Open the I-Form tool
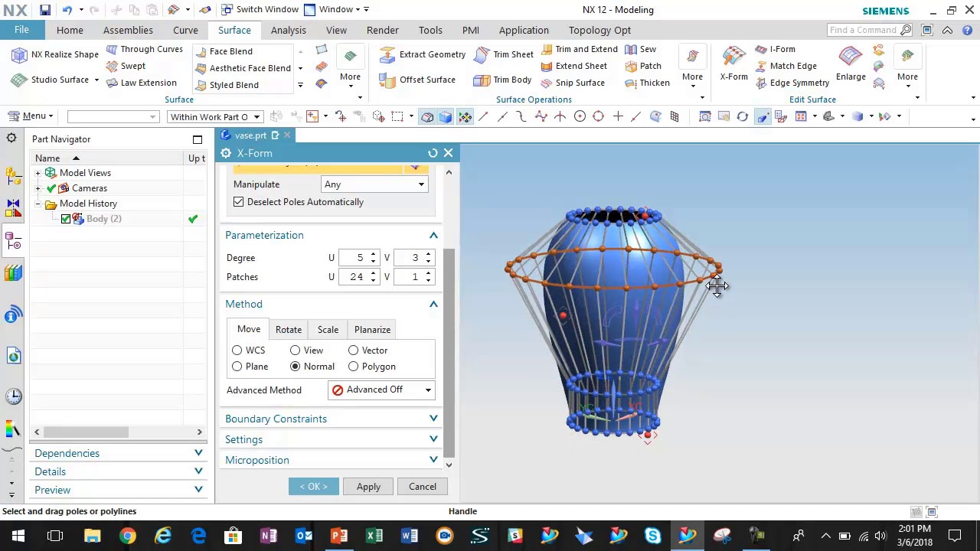The height and width of the screenshot is (551, 980). [776, 49]
